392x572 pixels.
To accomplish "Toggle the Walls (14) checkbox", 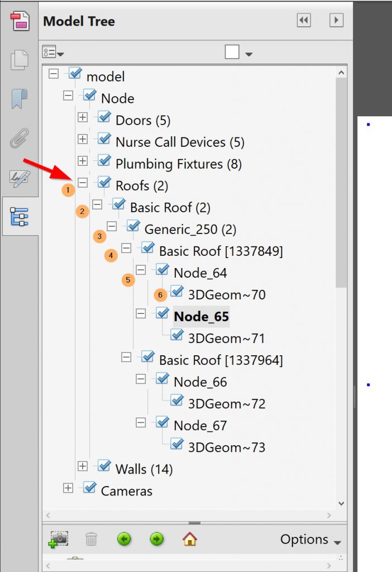I will point(104,466).
